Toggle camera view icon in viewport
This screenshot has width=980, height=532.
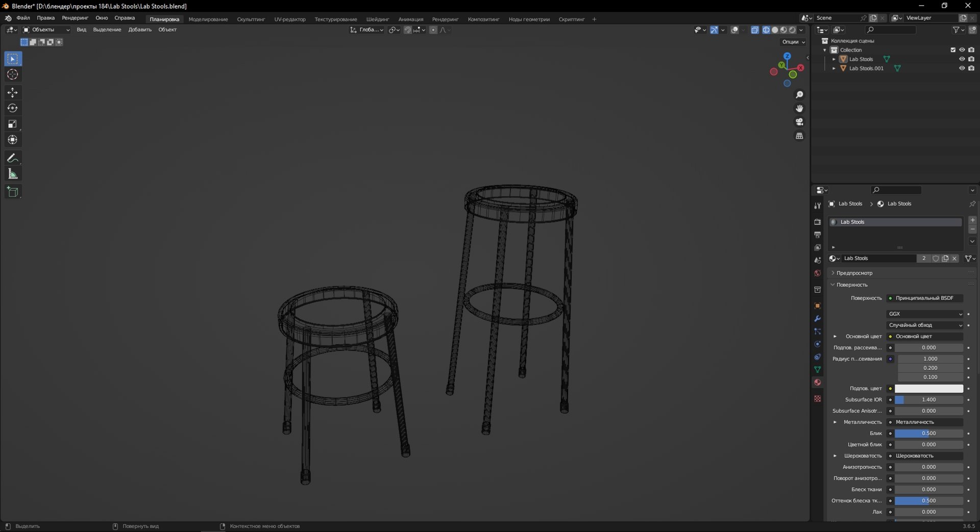799,122
